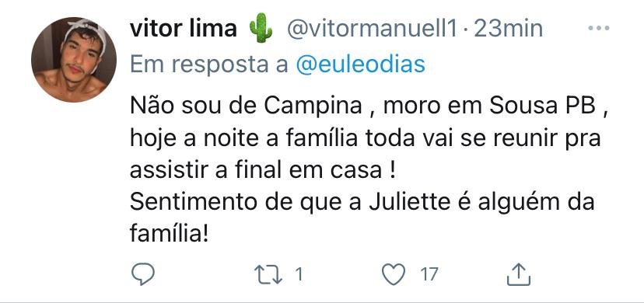Like the tweet with the heart icon
The image size is (644, 303).
pyautogui.click(x=394, y=274)
